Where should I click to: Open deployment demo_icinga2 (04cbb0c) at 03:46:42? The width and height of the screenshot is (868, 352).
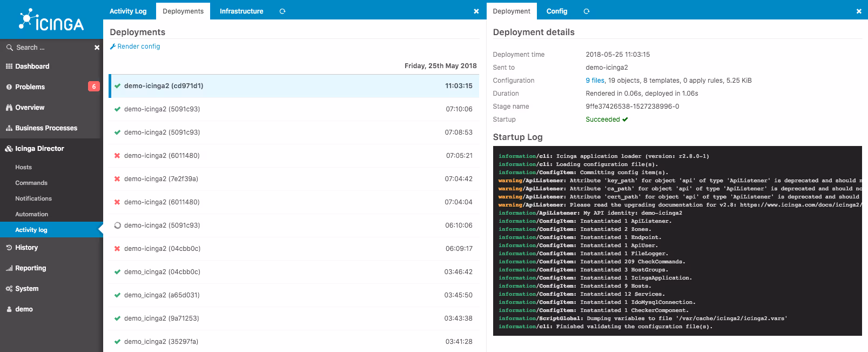coord(294,272)
